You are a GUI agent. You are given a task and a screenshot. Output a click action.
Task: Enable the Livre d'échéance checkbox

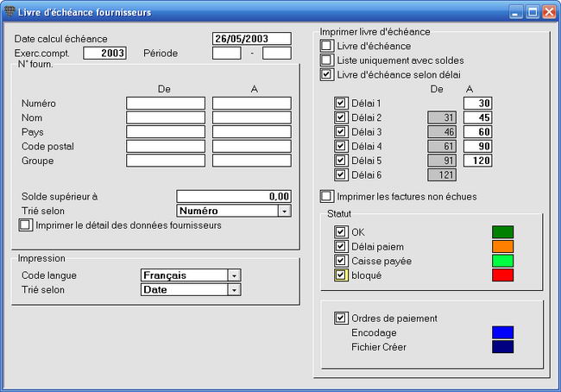(x=326, y=46)
